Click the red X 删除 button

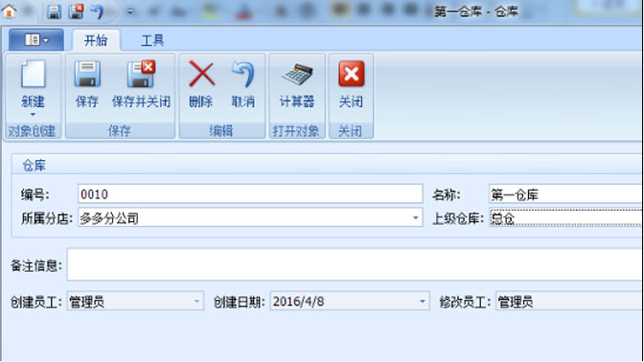[x=201, y=85]
